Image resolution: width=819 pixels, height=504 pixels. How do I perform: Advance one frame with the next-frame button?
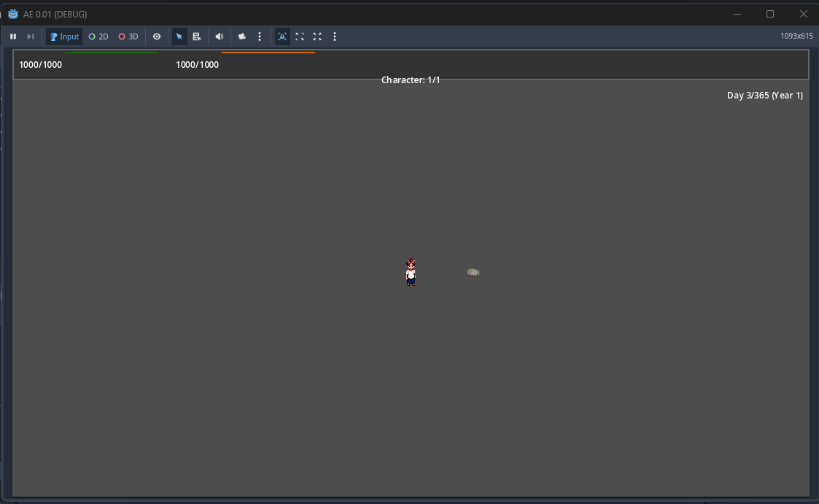[x=31, y=36]
